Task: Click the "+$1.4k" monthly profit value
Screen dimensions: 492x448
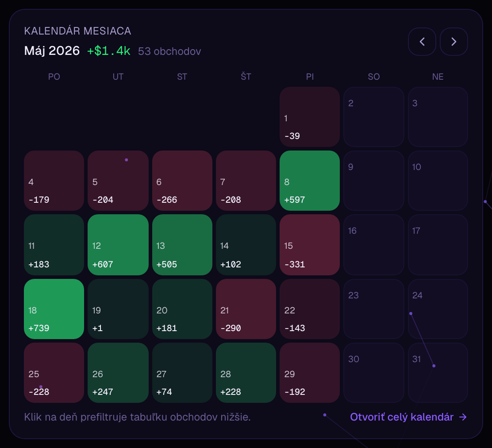Action: pyautogui.click(x=108, y=51)
